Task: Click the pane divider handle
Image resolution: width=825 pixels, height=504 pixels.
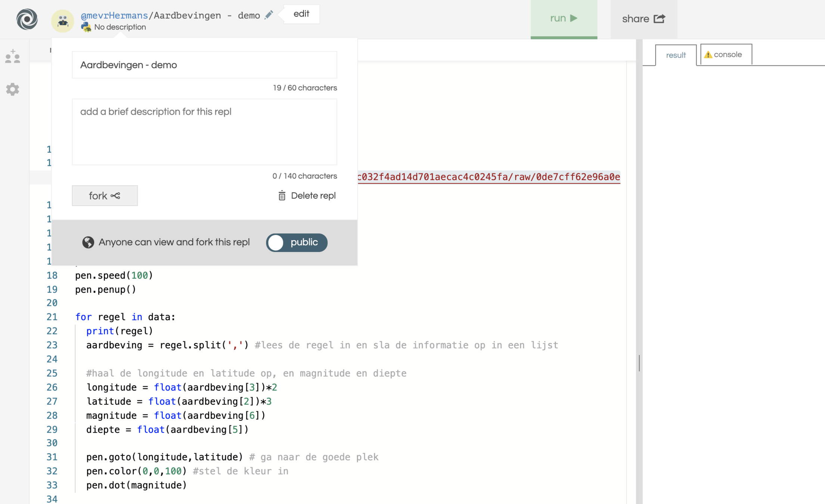Action: pos(639,363)
